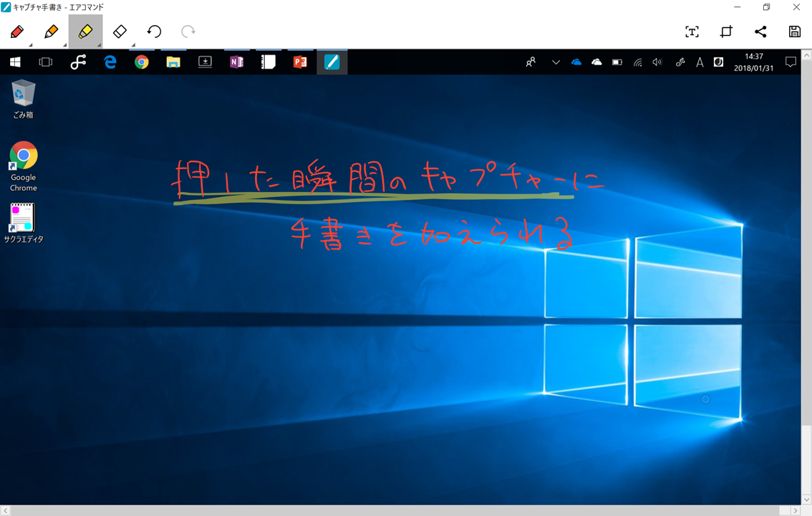Select the ごみ箱 recycle bin icon
This screenshot has width=812, height=516.
[x=24, y=100]
